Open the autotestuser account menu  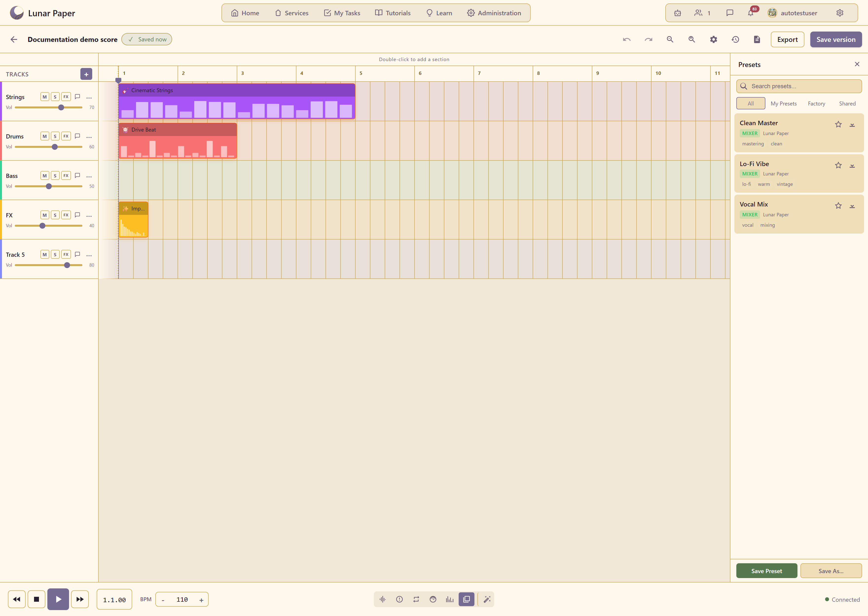click(793, 13)
